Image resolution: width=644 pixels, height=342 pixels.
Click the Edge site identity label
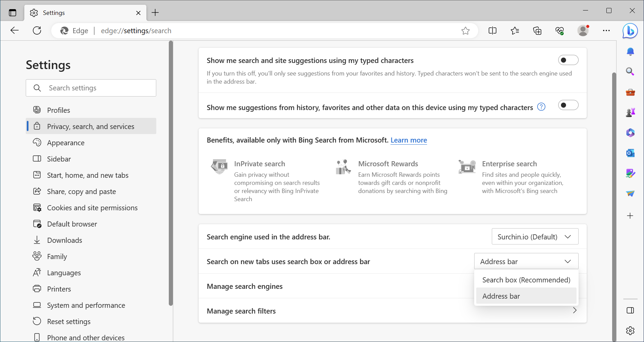pyautogui.click(x=74, y=31)
